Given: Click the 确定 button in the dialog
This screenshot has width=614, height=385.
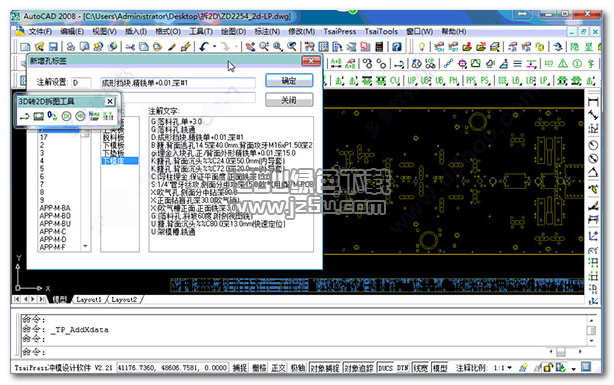Looking at the screenshot, I should (289, 81).
